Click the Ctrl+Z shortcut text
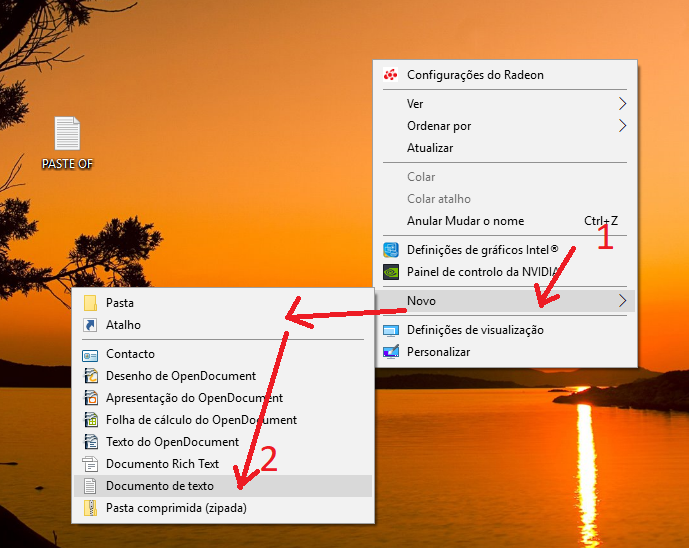 point(601,221)
